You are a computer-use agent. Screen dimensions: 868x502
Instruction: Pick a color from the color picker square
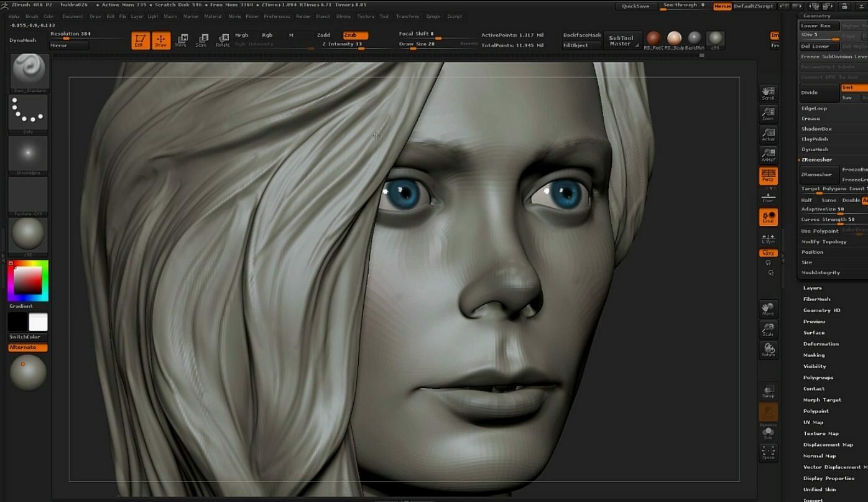tap(28, 281)
